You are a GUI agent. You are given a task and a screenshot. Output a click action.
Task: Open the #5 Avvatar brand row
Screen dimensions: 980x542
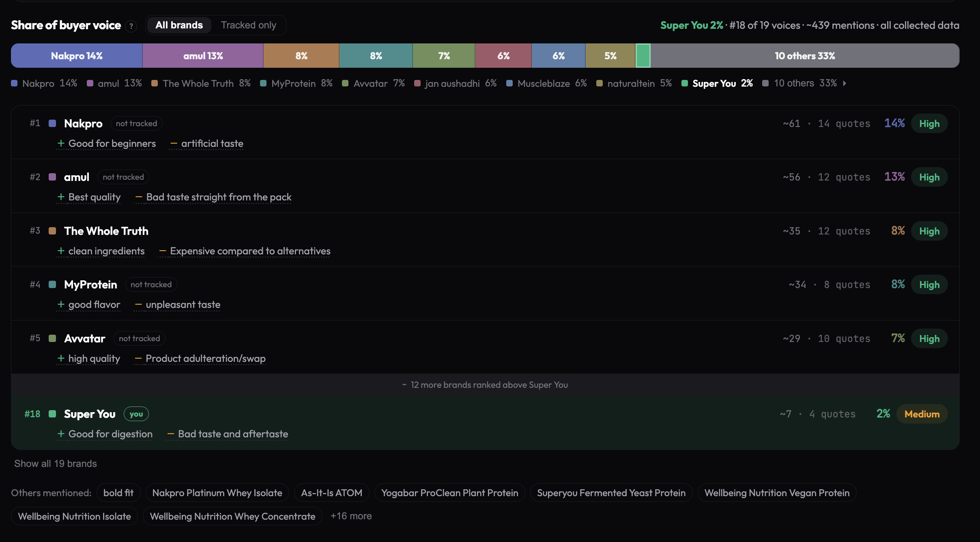click(x=485, y=347)
